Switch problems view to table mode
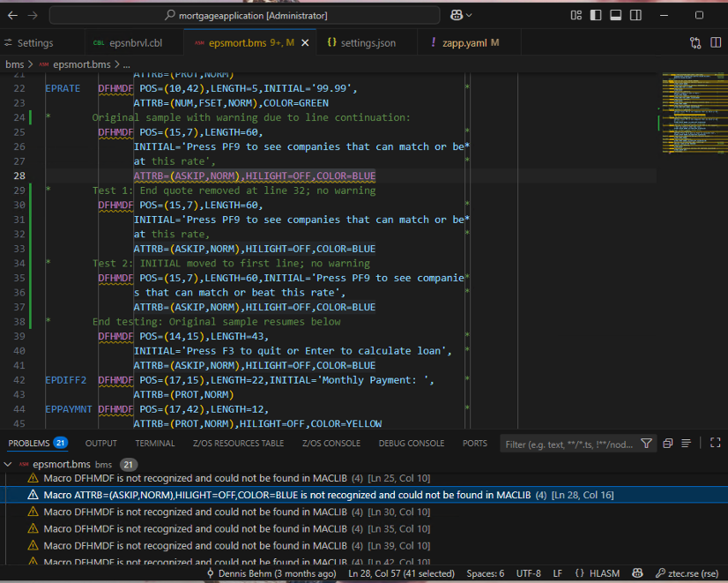 pyautogui.click(x=687, y=444)
